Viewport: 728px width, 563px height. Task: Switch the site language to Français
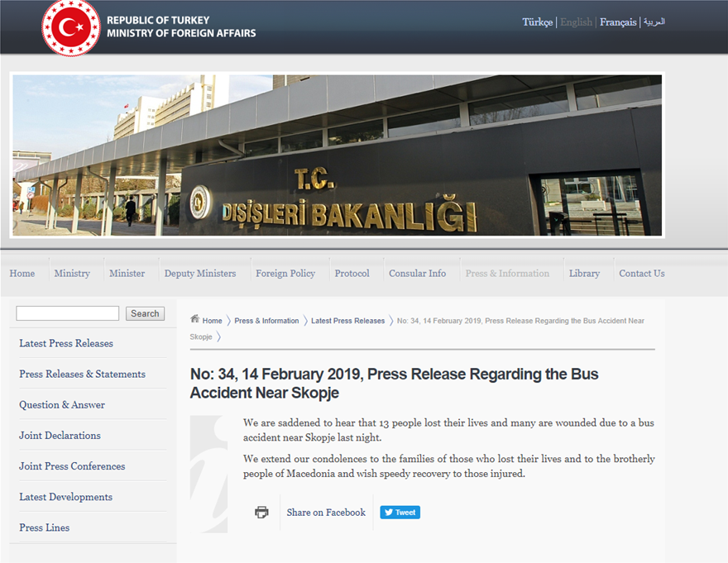pyautogui.click(x=618, y=22)
